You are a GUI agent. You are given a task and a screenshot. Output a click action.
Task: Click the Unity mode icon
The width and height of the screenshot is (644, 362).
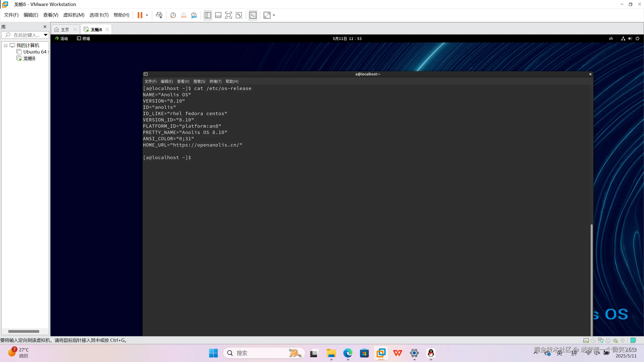[x=239, y=15]
